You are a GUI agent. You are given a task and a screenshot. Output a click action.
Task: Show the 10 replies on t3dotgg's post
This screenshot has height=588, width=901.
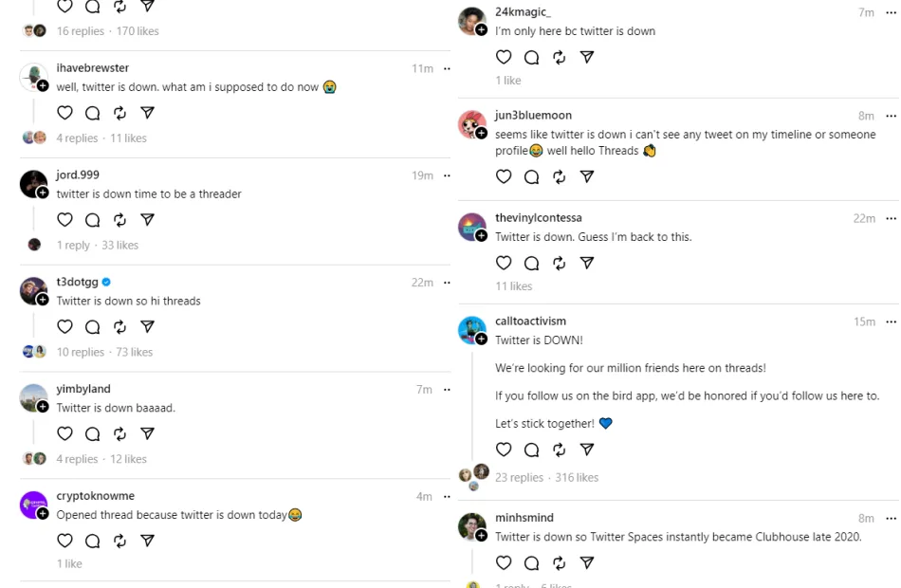[81, 353]
